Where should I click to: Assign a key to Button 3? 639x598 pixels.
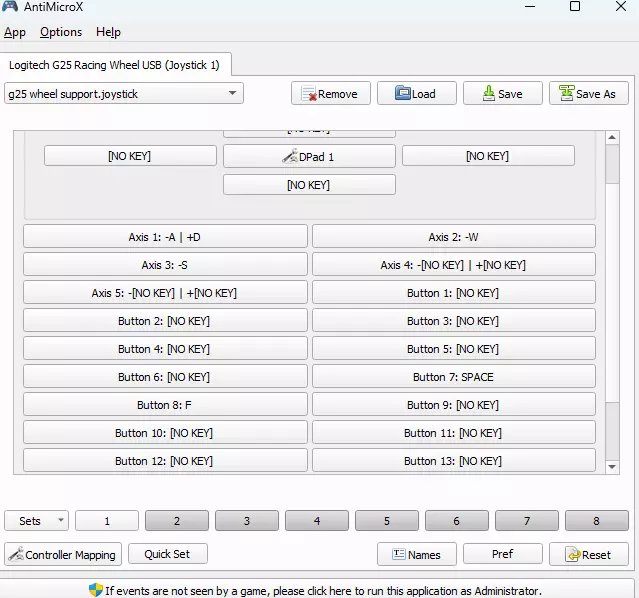(454, 320)
